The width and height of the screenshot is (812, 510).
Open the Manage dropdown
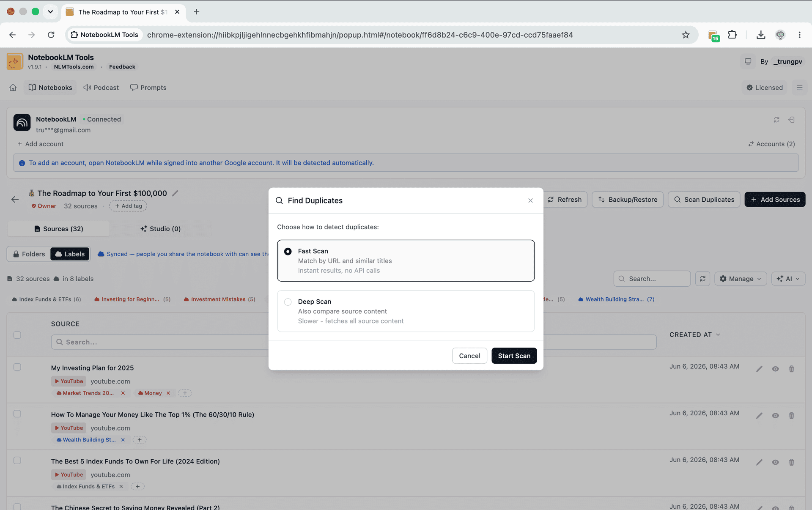(741, 279)
